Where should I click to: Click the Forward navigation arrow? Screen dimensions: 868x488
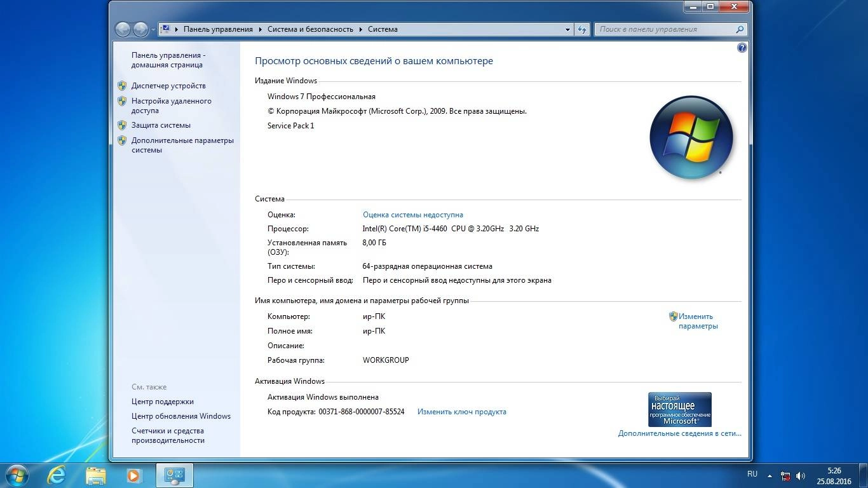[140, 29]
